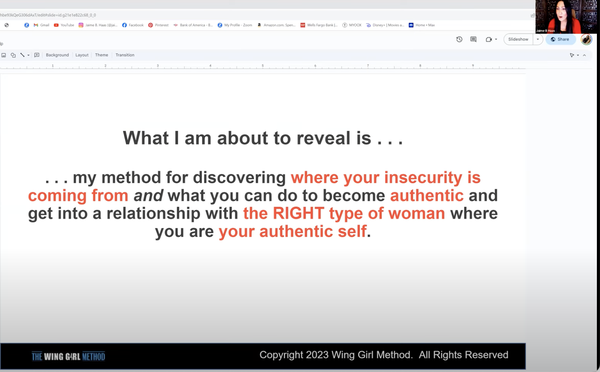Click the pointer mode icon at toolbar right

(x=572, y=55)
